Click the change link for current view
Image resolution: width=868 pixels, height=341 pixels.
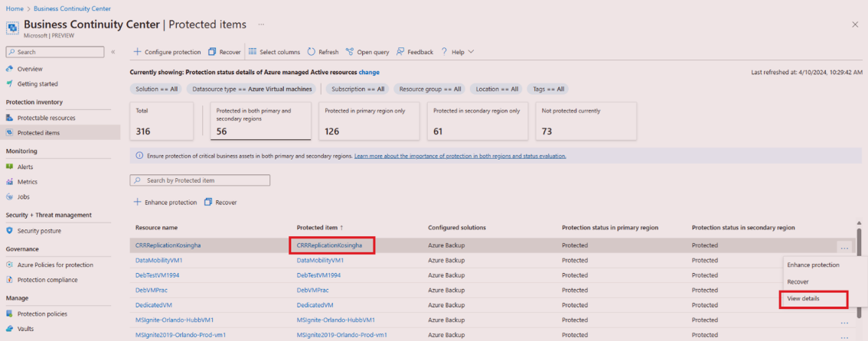369,72
